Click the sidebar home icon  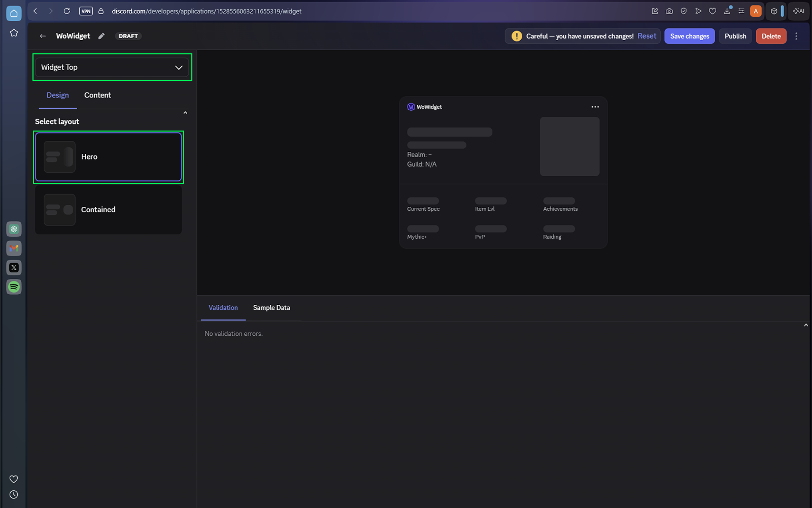[14, 13]
